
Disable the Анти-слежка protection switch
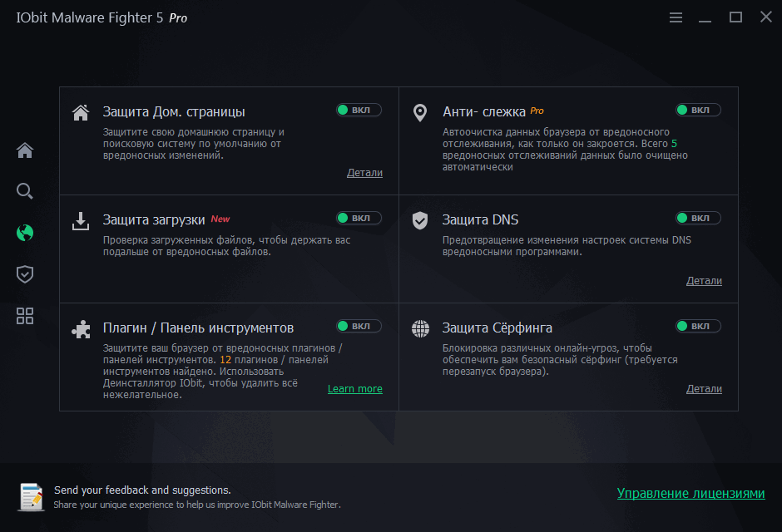click(698, 109)
